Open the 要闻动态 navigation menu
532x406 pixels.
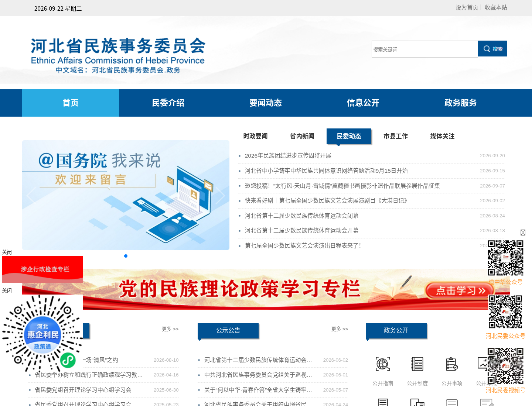pyautogui.click(x=266, y=103)
